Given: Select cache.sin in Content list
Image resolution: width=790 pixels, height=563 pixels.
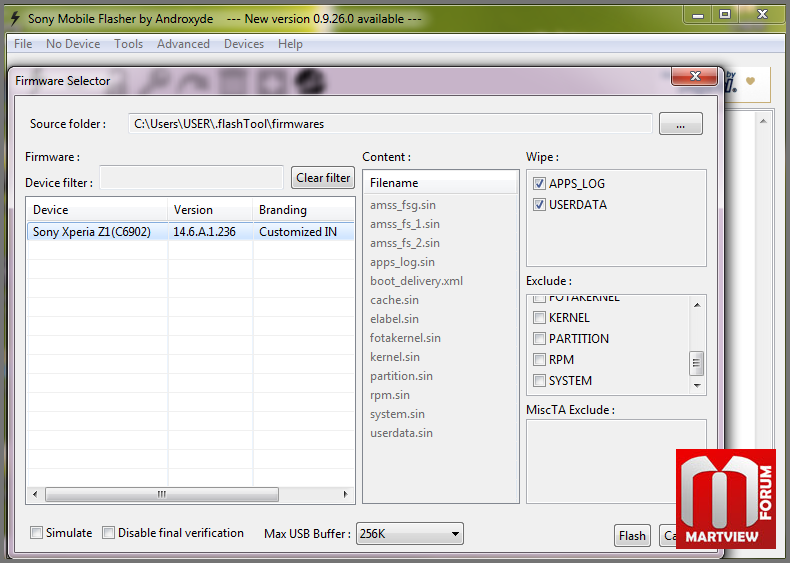Looking at the screenshot, I should click(394, 300).
